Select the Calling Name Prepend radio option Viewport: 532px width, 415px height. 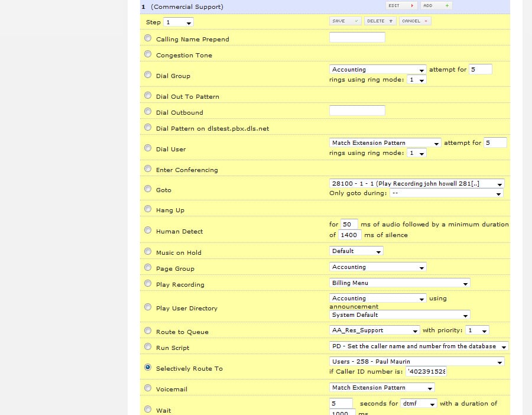[148, 38]
